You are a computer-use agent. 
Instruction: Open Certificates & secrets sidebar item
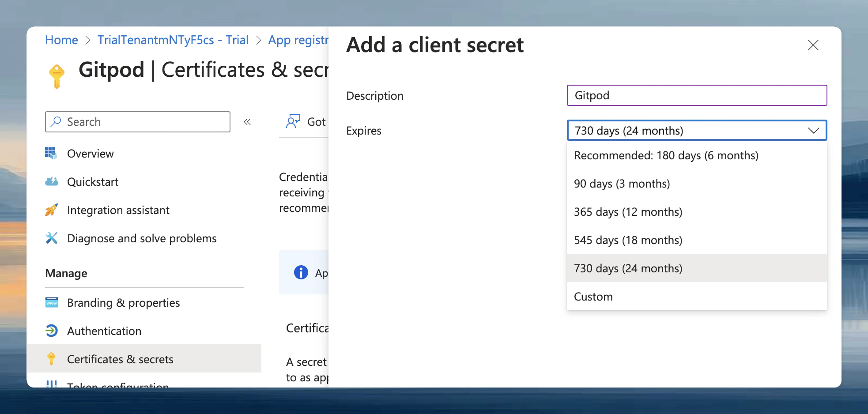tap(144, 358)
